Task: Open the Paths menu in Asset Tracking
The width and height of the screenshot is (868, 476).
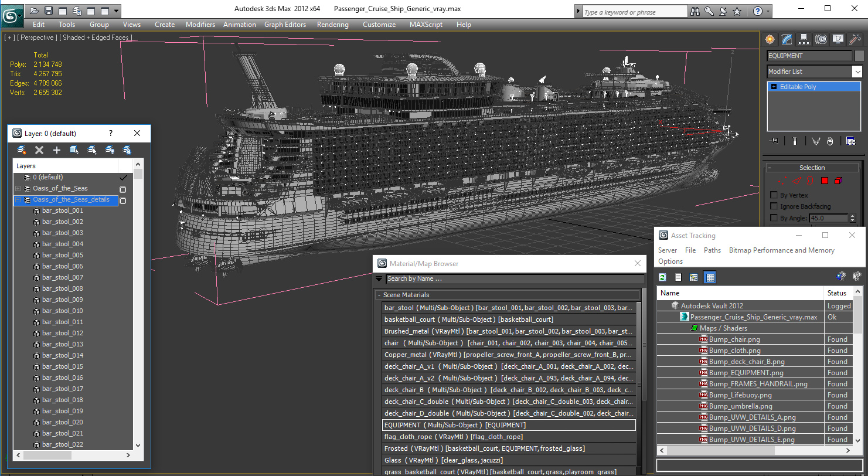Action: [x=712, y=250]
